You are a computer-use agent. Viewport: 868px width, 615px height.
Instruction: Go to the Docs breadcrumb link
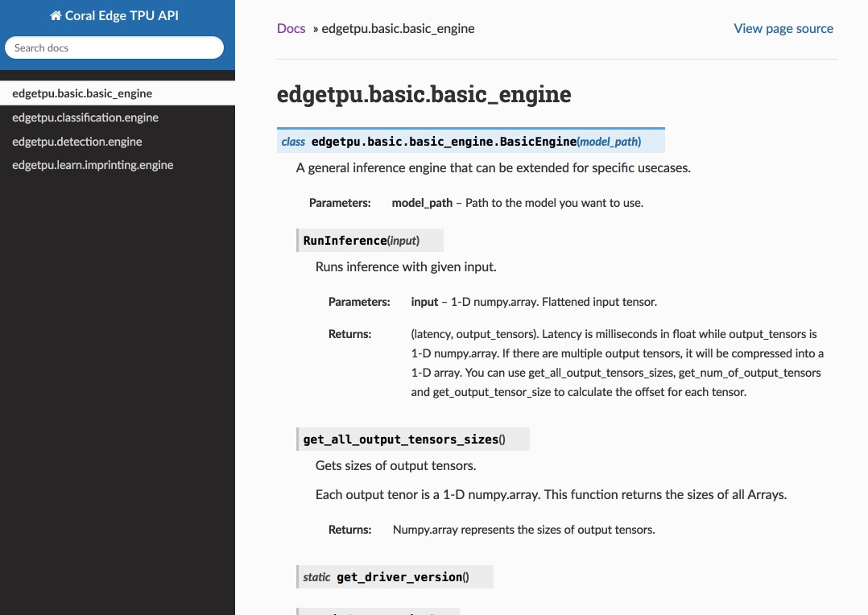291,28
